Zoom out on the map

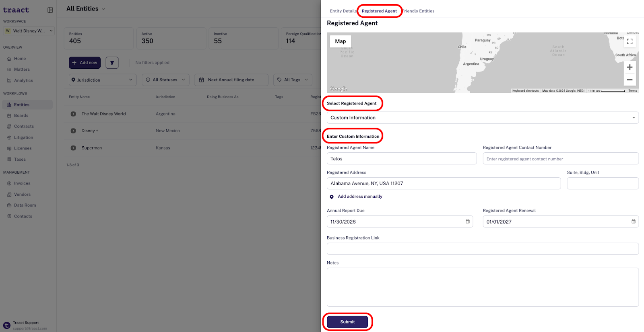point(630,80)
